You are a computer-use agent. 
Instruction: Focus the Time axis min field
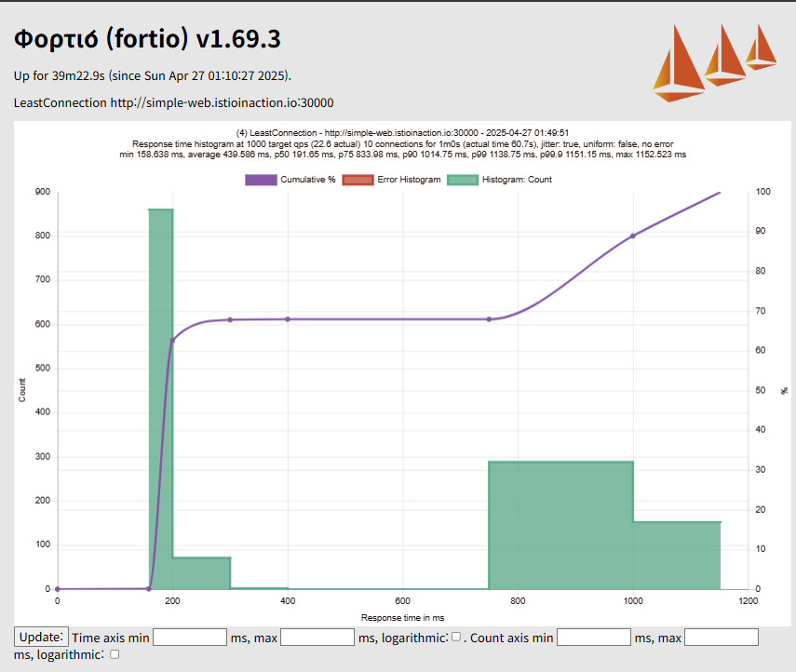tap(190, 637)
